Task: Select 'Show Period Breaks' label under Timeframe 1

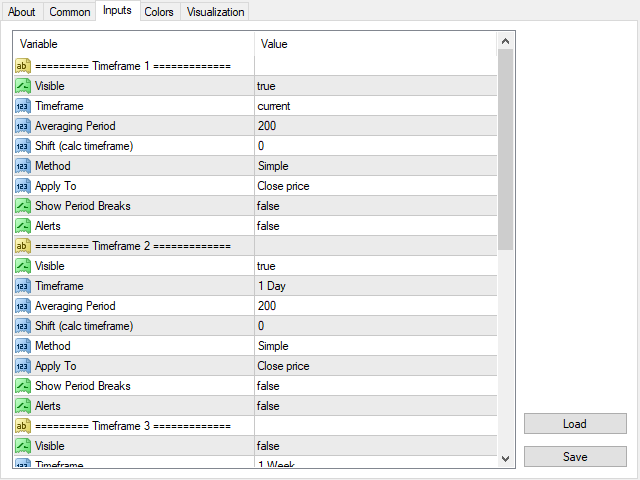Action: click(x=83, y=206)
